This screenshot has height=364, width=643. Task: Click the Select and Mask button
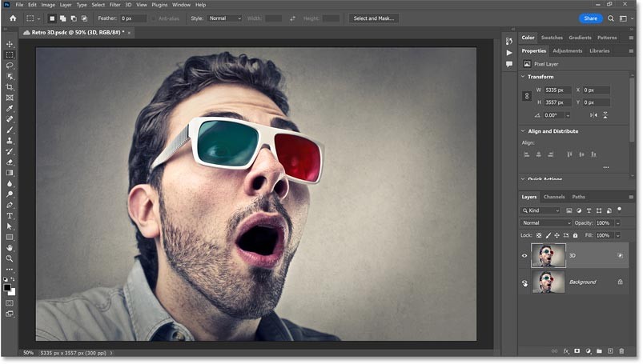pyautogui.click(x=374, y=18)
